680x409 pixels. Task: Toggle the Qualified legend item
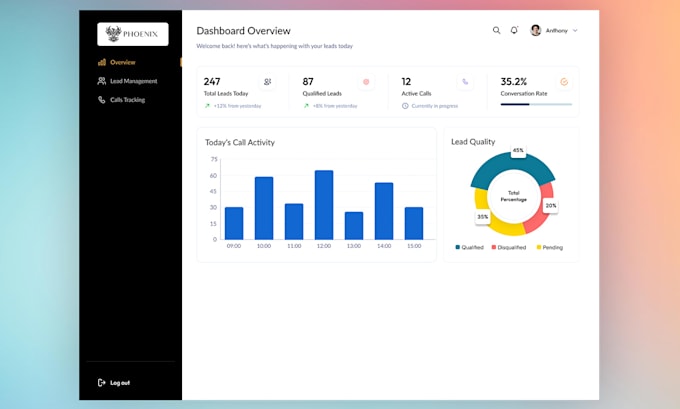coord(469,247)
